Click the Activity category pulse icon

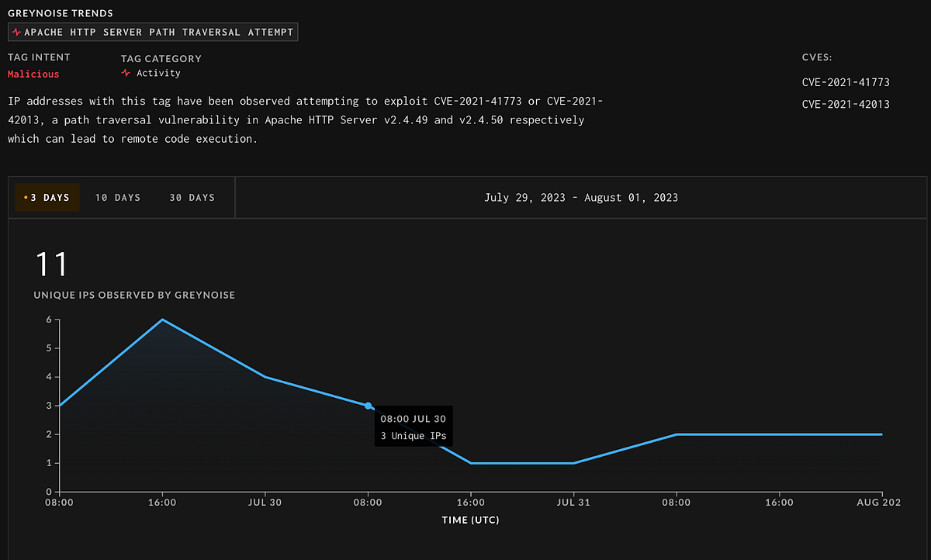tap(125, 72)
